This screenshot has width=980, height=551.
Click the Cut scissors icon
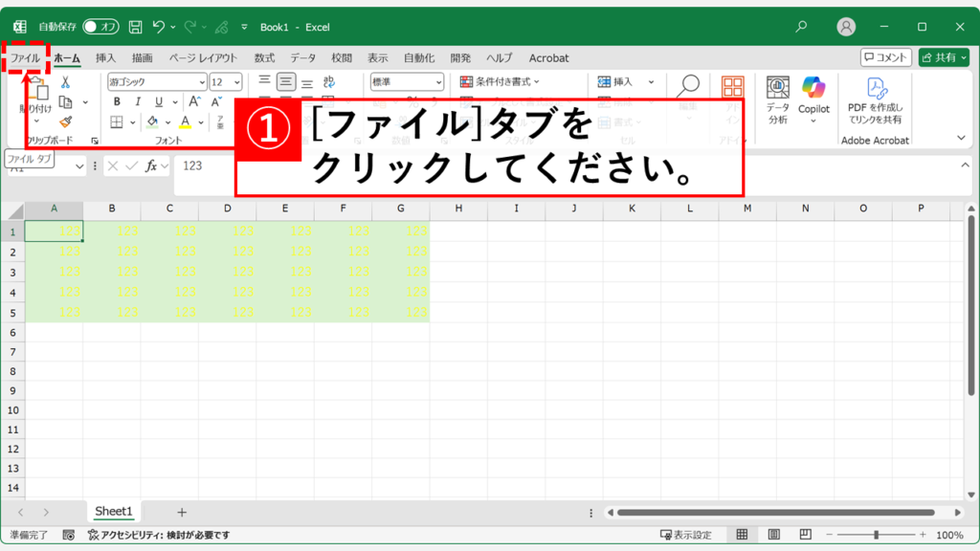coord(65,82)
